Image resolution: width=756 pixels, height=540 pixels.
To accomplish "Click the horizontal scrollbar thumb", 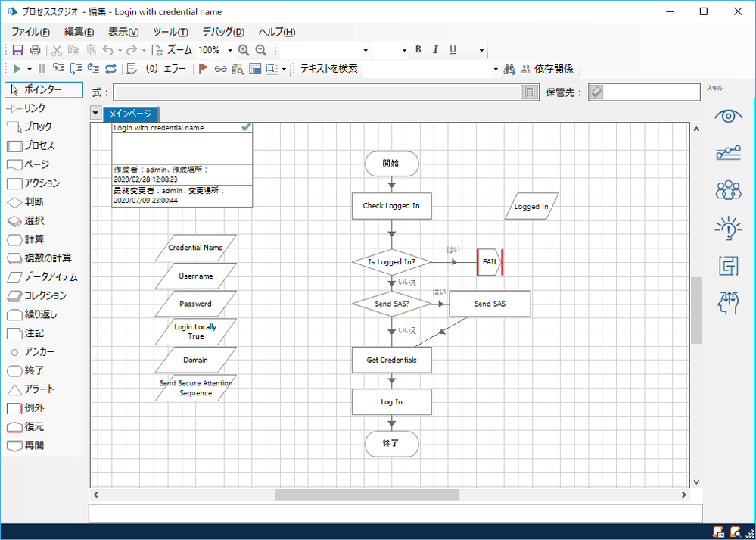I will [367, 495].
